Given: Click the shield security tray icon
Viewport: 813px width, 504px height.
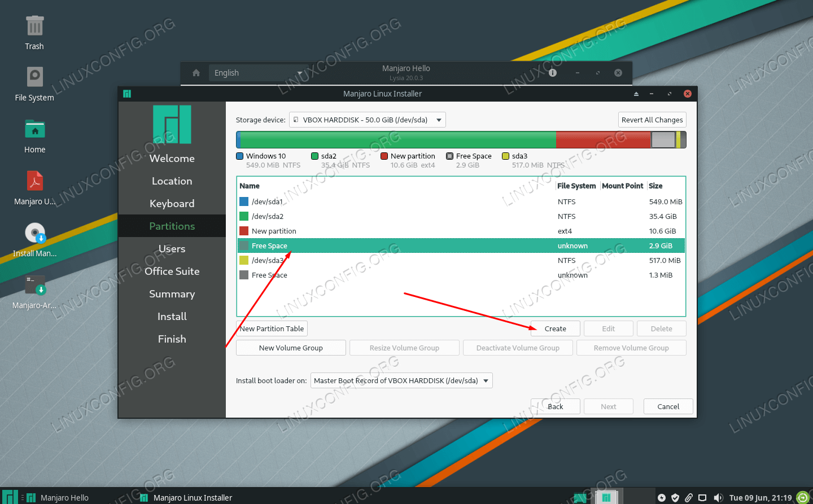Looking at the screenshot, I should point(675,498).
